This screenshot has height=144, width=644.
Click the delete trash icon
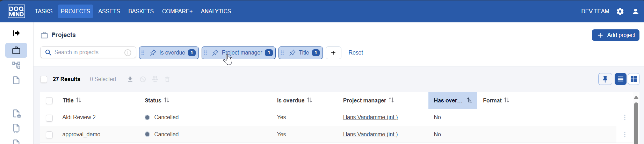(167, 79)
